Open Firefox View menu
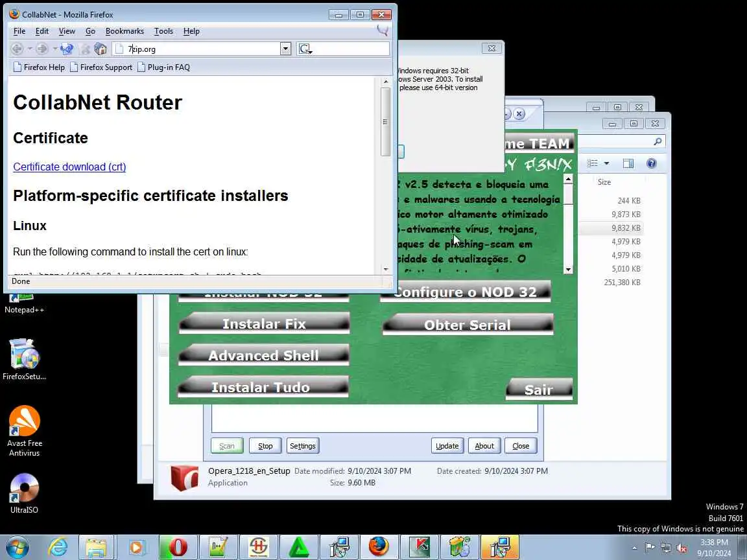The height and width of the screenshot is (560, 747). click(67, 31)
